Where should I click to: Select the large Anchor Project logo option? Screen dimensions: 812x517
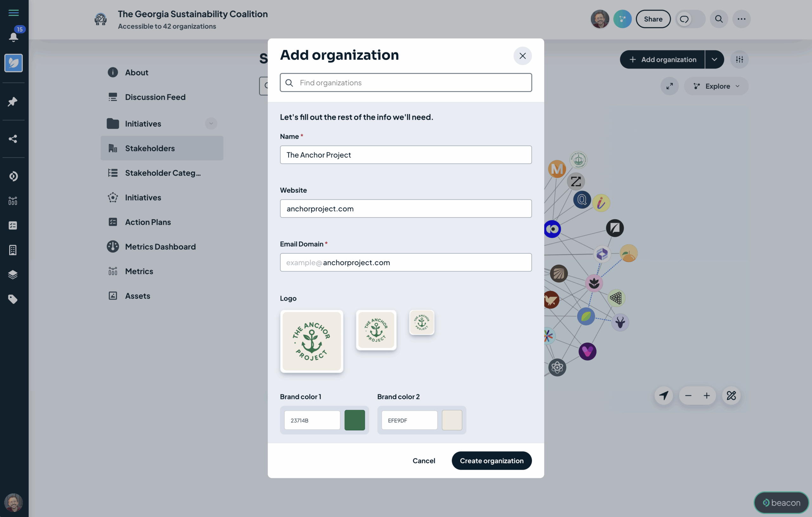311,341
